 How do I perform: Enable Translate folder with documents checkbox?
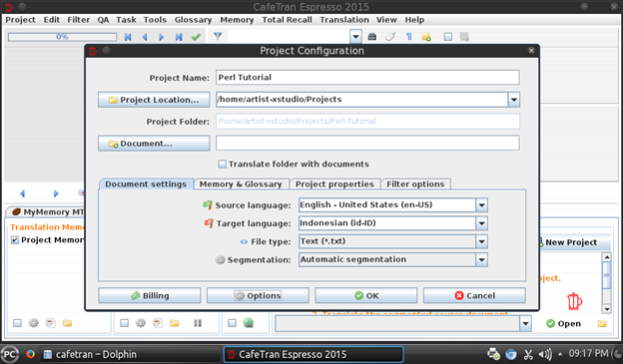[x=223, y=164]
